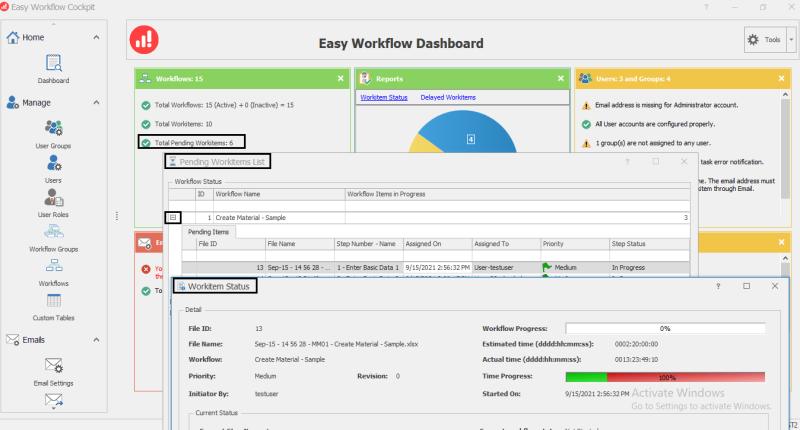This screenshot has height=430, width=800.
Task: Collapse the Manage section in sidebar
Action: 96,102
